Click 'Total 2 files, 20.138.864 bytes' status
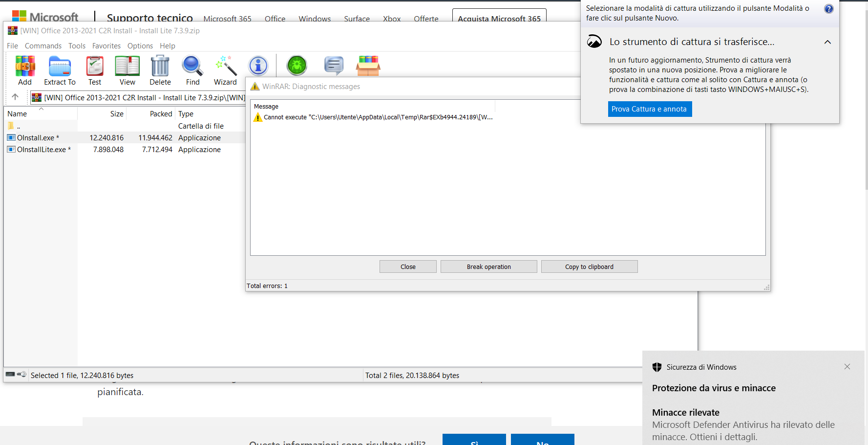 412,375
